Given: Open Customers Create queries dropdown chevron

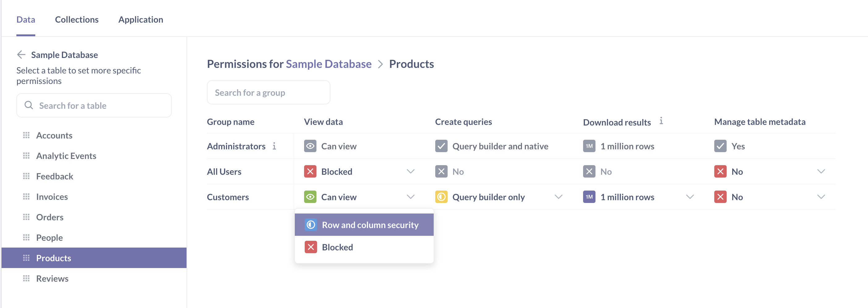Looking at the screenshot, I should 558,197.
